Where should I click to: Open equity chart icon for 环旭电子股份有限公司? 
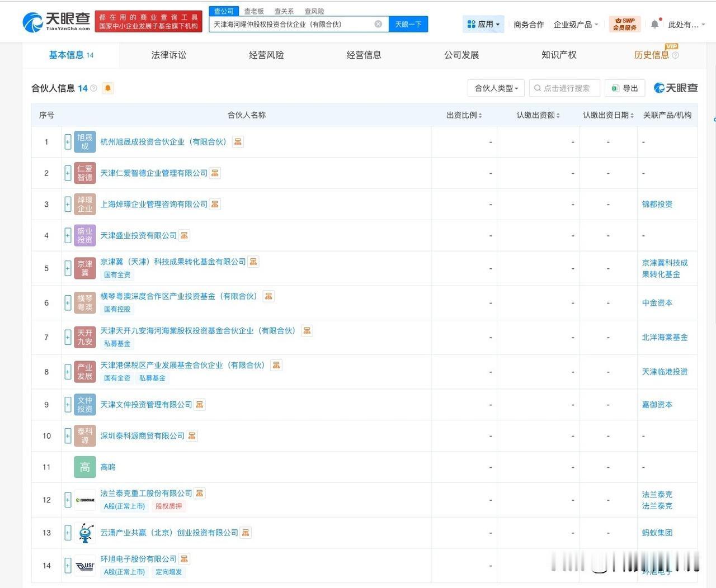click(184, 559)
